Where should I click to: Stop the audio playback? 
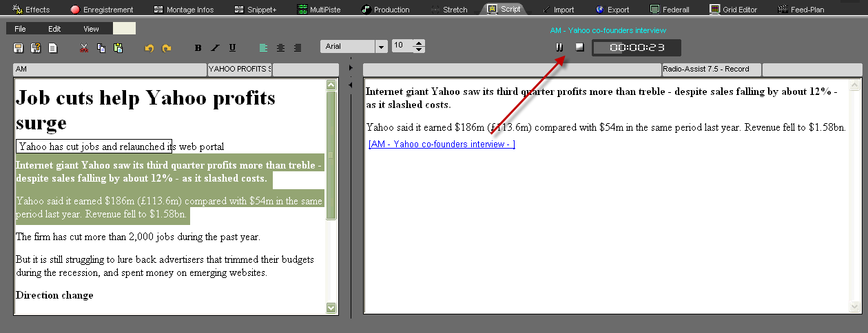pyautogui.click(x=579, y=47)
